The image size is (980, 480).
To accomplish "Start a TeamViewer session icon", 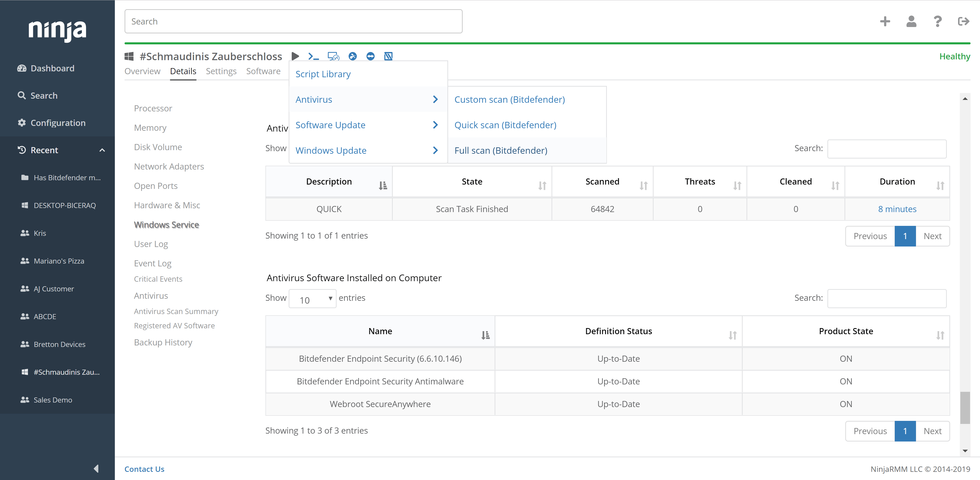I will coord(370,56).
